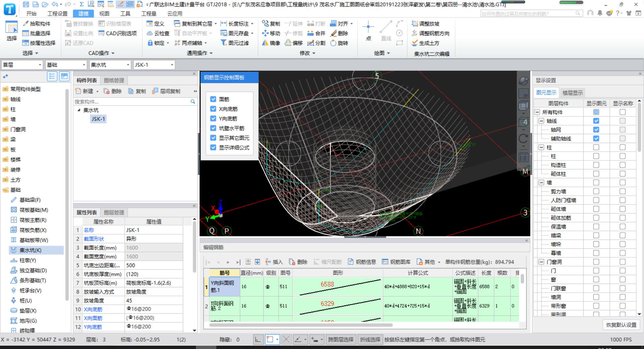Toggle 显示其它图元 checkbox
This screenshot has width=644, height=349.
[x=213, y=138]
